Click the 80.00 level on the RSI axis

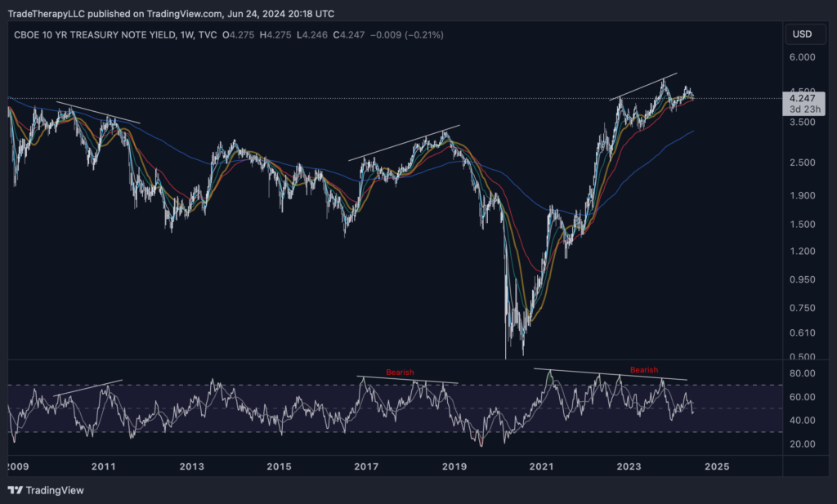(x=801, y=373)
